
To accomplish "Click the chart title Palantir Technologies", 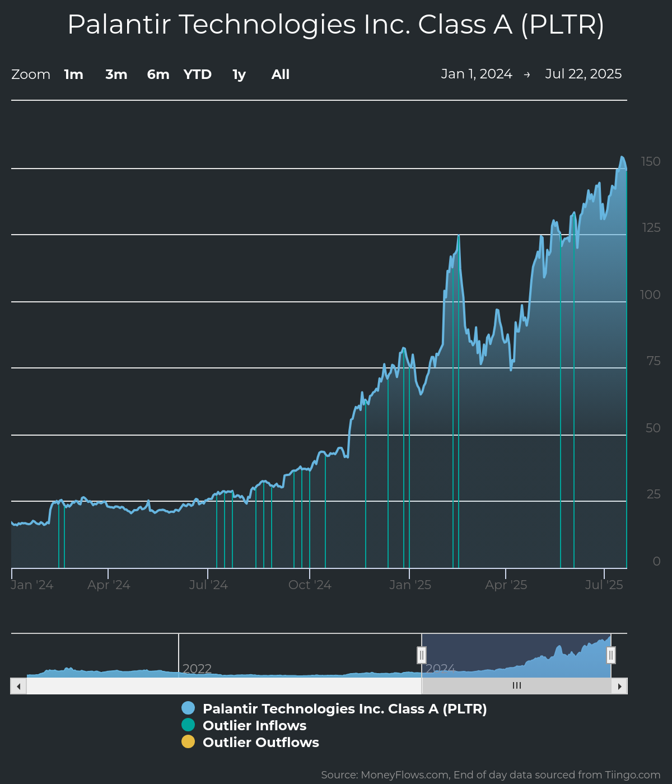I will pyautogui.click(x=336, y=25).
